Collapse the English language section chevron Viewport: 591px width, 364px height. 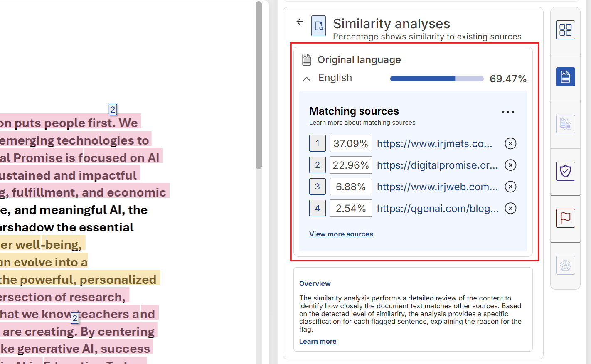(x=307, y=79)
